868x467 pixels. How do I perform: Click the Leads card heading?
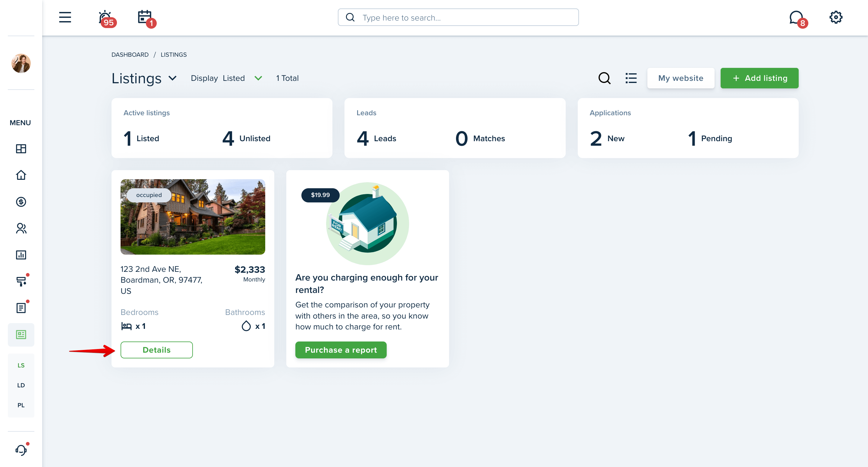tap(366, 113)
